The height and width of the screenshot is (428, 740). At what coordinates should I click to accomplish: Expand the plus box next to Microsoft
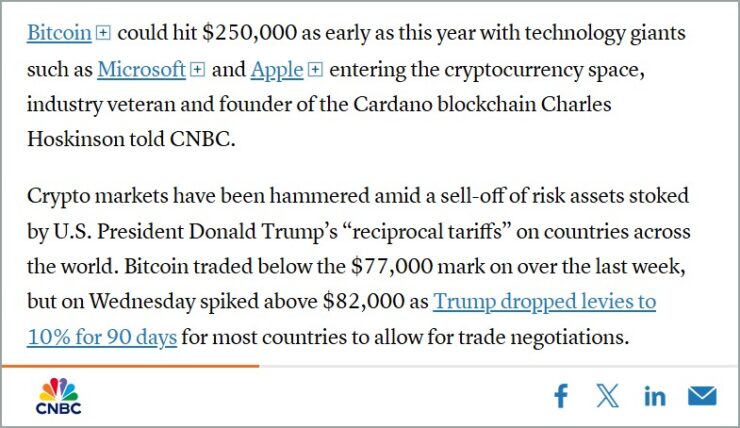tap(197, 70)
